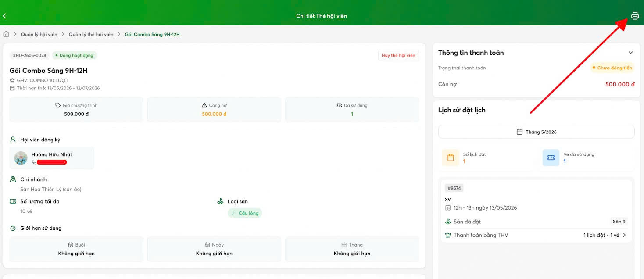Click the crown icon beside GHV: COMBO 10 LƯỢT
The width and height of the screenshot is (644, 279).
[12, 80]
